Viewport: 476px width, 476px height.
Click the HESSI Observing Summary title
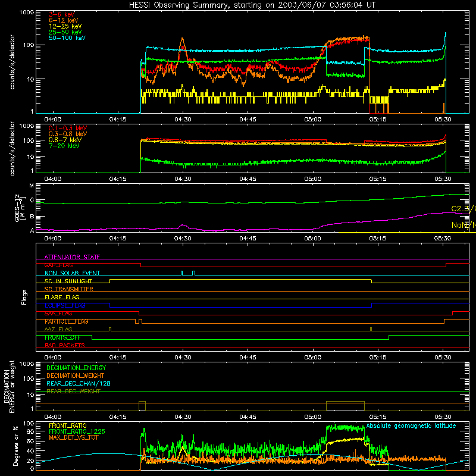(x=252, y=5)
